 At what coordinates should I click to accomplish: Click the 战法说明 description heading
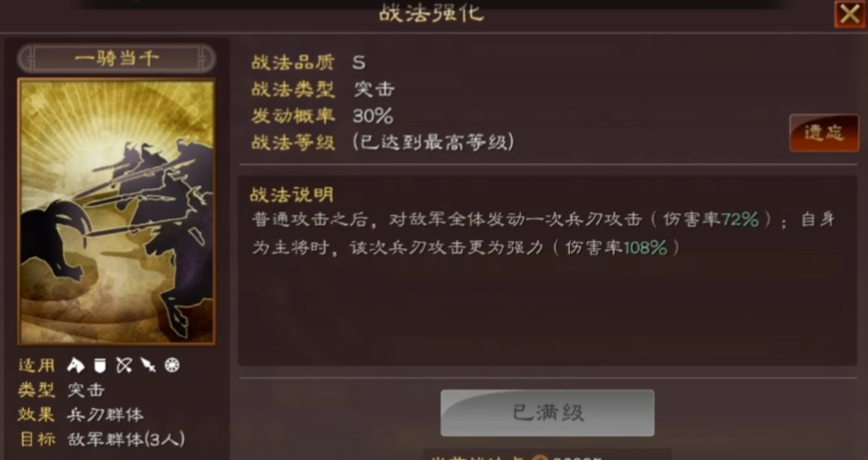[x=292, y=194]
